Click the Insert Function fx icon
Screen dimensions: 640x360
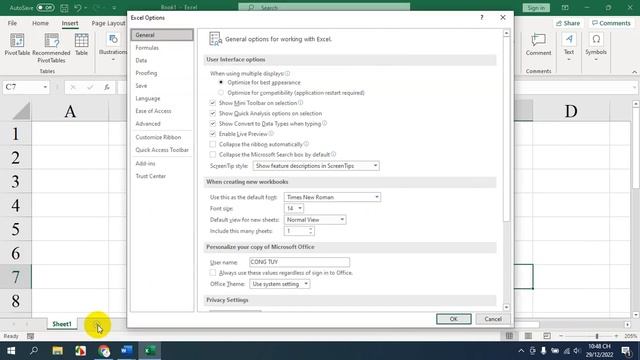click(107, 87)
